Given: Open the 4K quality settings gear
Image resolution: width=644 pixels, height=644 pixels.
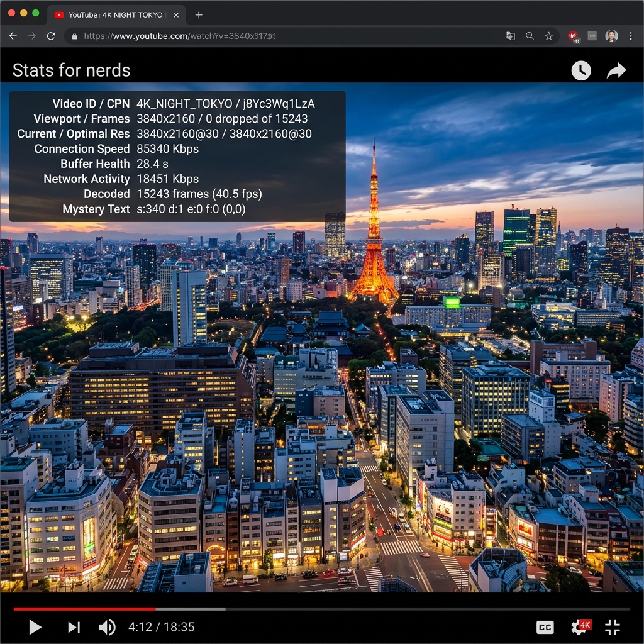Looking at the screenshot, I should coord(580,627).
